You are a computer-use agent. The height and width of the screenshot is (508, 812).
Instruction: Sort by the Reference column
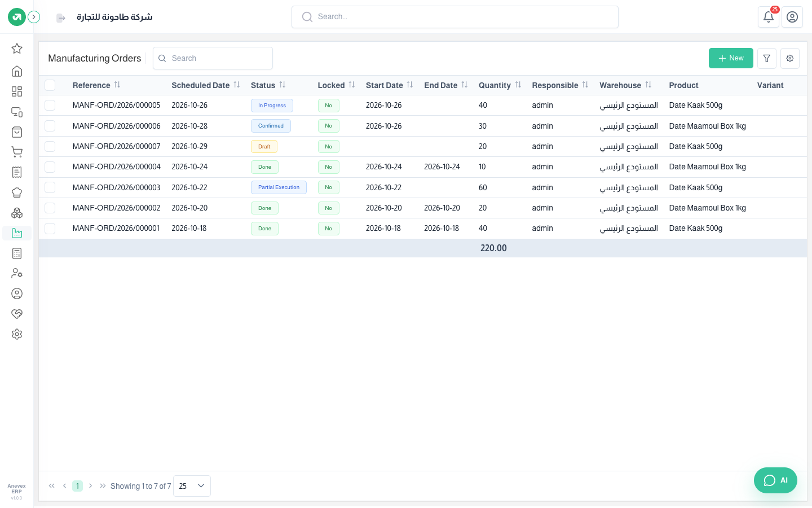click(x=117, y=85)
